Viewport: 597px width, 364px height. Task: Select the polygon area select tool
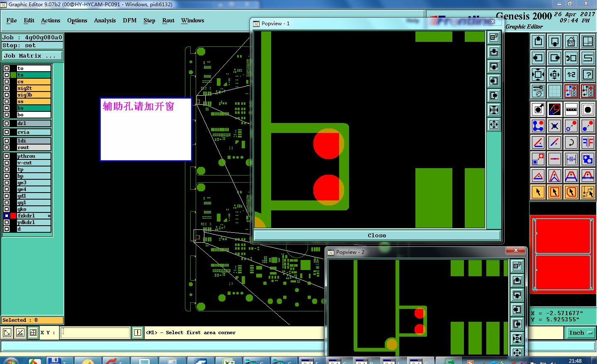pyautogui.click(x=571, y=192)
